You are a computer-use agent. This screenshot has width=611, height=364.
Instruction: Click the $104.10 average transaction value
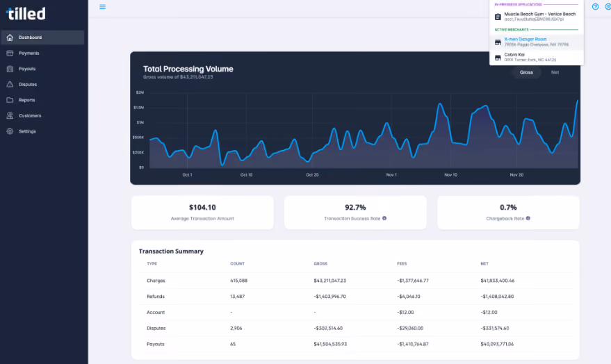click(x=202, y=208)
